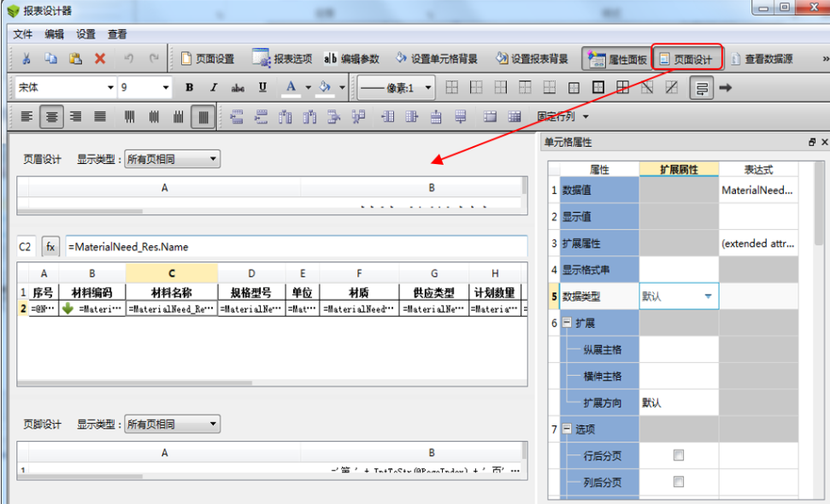The height and width of the screenshot is (504, 830).
Task: Apply the thick outer border icon
Action: coord(598,88)
